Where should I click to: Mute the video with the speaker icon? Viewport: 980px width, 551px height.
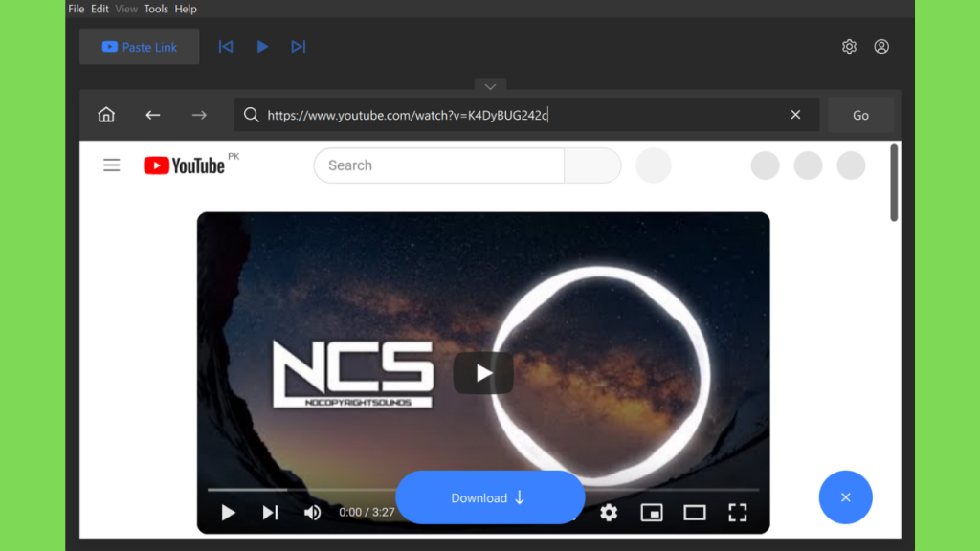tap(313, 513)
